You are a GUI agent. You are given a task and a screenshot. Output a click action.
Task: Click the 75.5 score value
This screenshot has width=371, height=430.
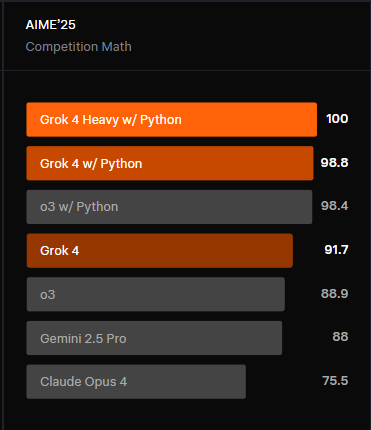pyautogui.click(x=335, y=381)
